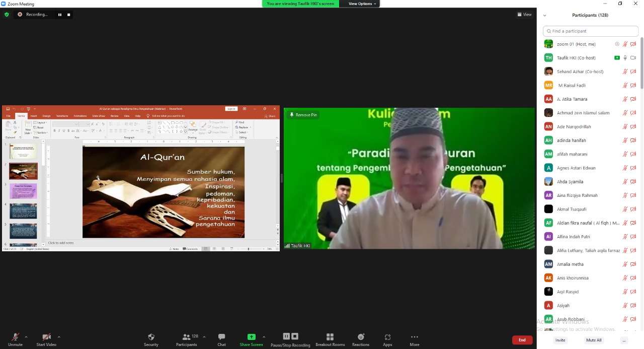
Task: Click the View layout button
Action: coord(524,15)
